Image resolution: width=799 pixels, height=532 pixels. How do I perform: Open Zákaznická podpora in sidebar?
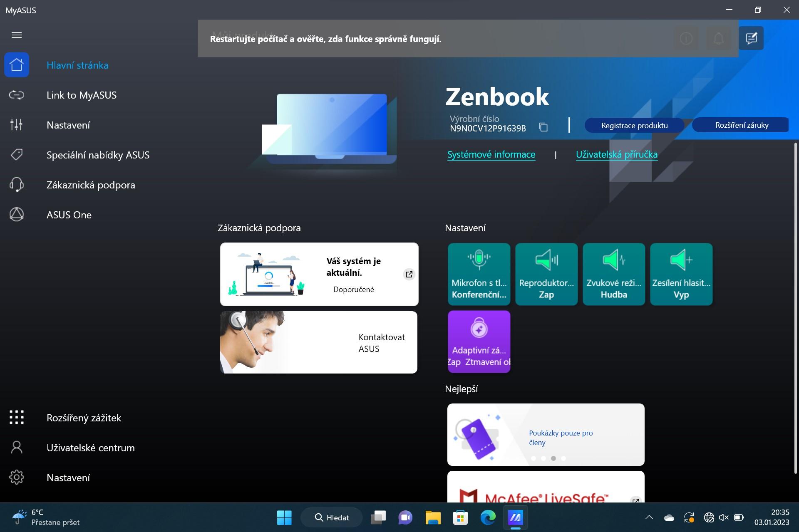tap(91, 185)
